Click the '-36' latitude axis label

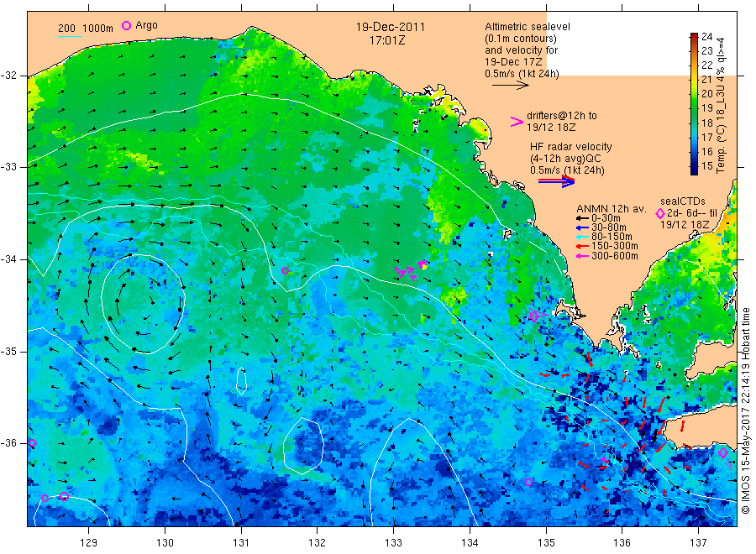pos(8,442)
